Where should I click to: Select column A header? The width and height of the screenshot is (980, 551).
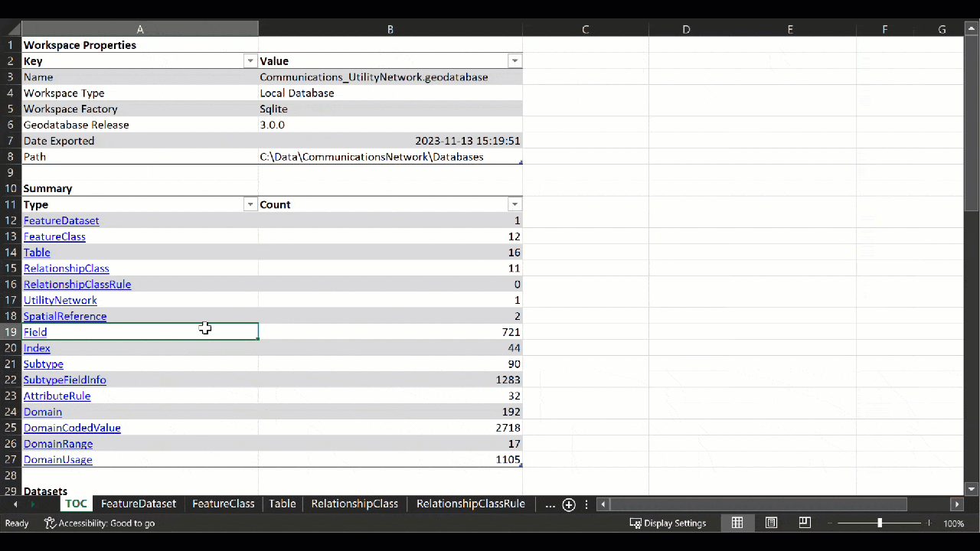pos(140,29)
